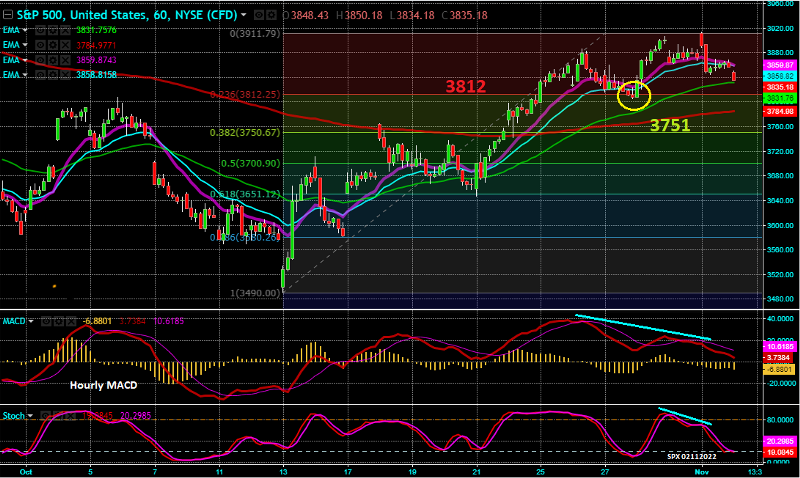Click the 0.618(3651.12) Fibonacci level label
Image resolution: width=800 pixels, height=478 pixels.
coord(245,194)
